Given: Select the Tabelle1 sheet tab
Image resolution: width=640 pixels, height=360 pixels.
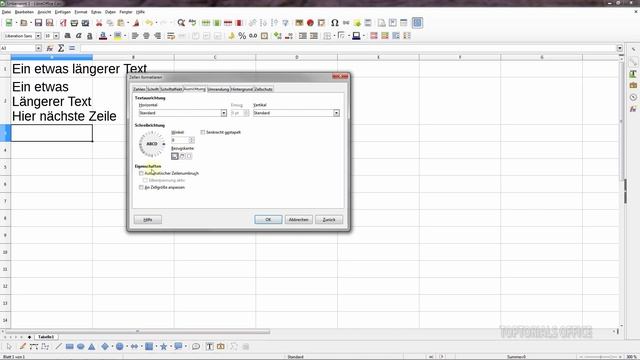Looking at the screenshot, I should (46, 337).
